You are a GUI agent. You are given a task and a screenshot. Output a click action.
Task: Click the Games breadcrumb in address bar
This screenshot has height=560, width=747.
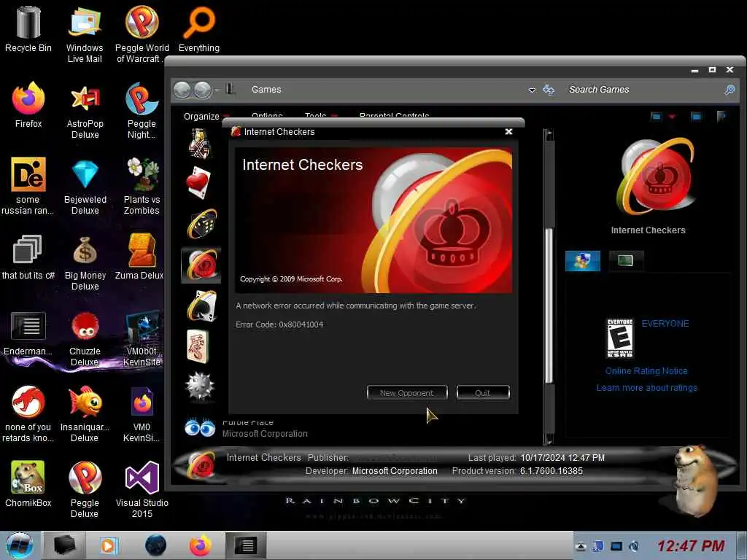click(266, 90)
